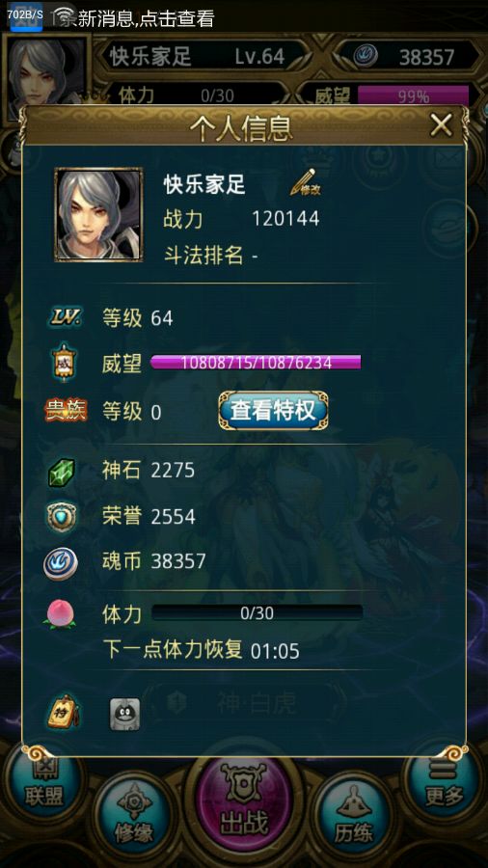Tap the peach 体力 stamina icon
This screenshot has width=488, height=868.
(x=61, y=614)
